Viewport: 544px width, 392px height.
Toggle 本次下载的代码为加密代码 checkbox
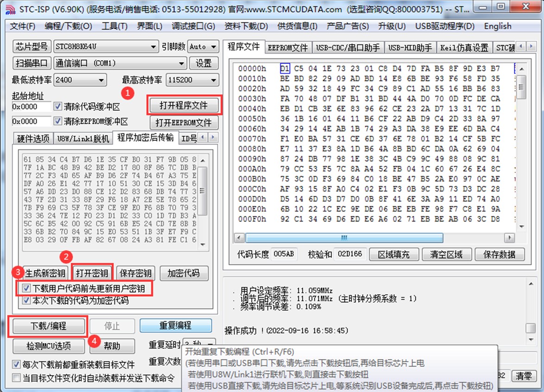[26, 300]
